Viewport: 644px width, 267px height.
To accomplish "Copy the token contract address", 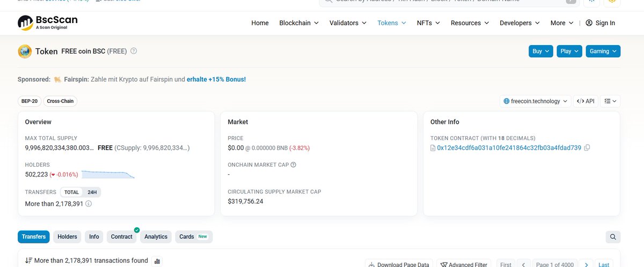I will tap(587, 147).
